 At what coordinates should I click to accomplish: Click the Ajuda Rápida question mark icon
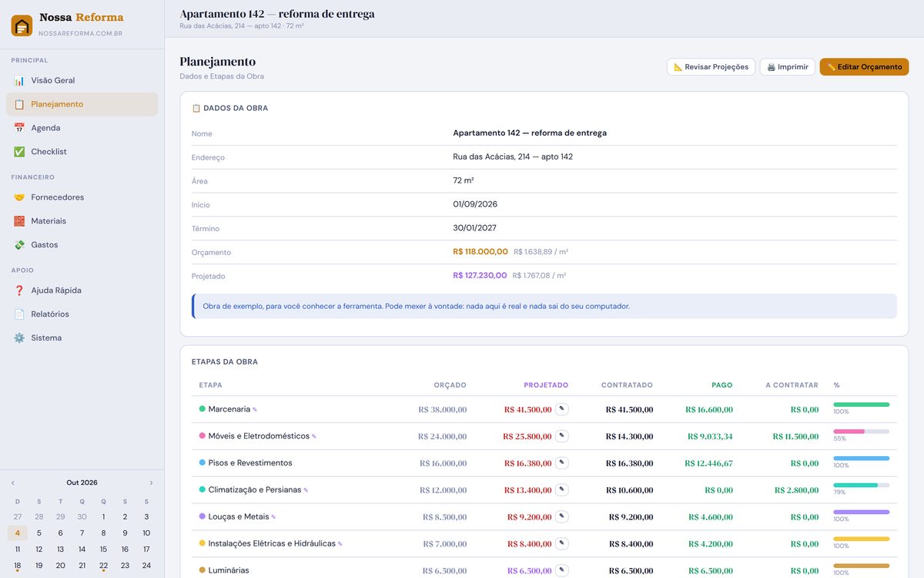(19, 291)
